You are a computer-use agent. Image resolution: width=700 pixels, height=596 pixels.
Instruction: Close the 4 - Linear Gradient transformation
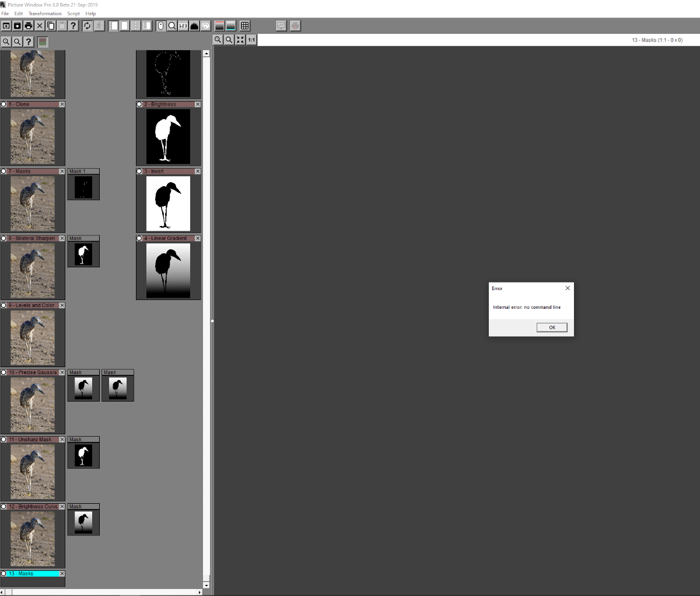tap(198, 238)
